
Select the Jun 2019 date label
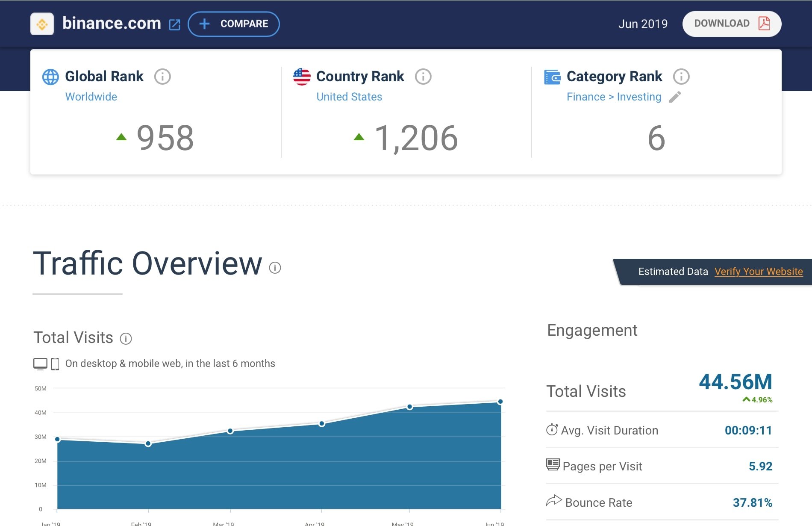643,24
